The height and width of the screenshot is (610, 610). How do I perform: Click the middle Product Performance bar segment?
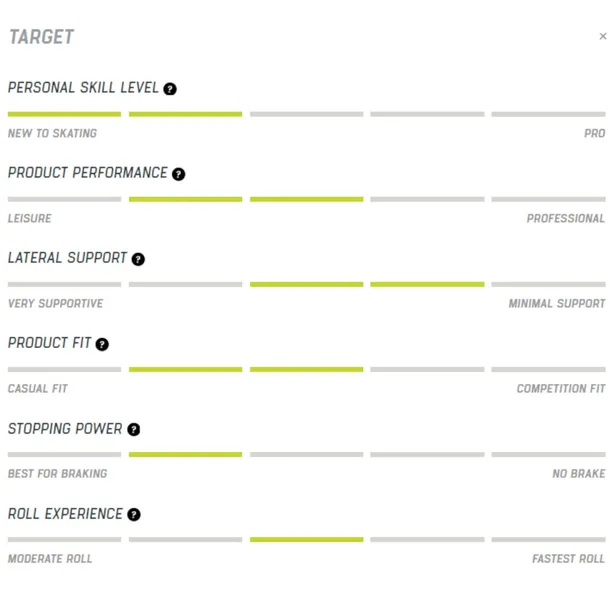306,199
